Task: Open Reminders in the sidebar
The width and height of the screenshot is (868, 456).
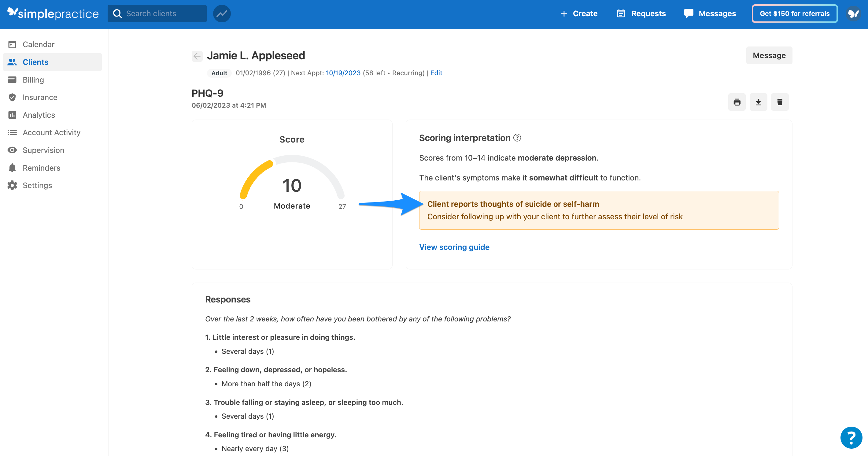Action: tap(42, 168)
